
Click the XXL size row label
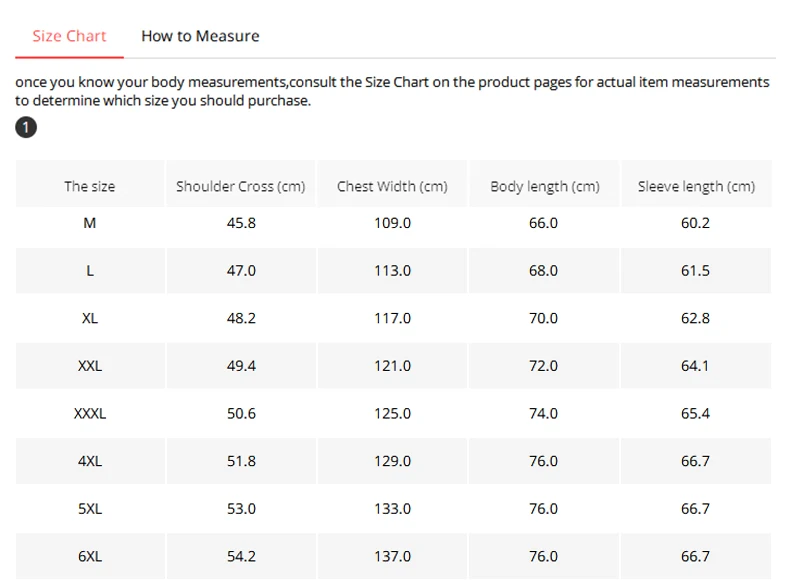(90, 366)
